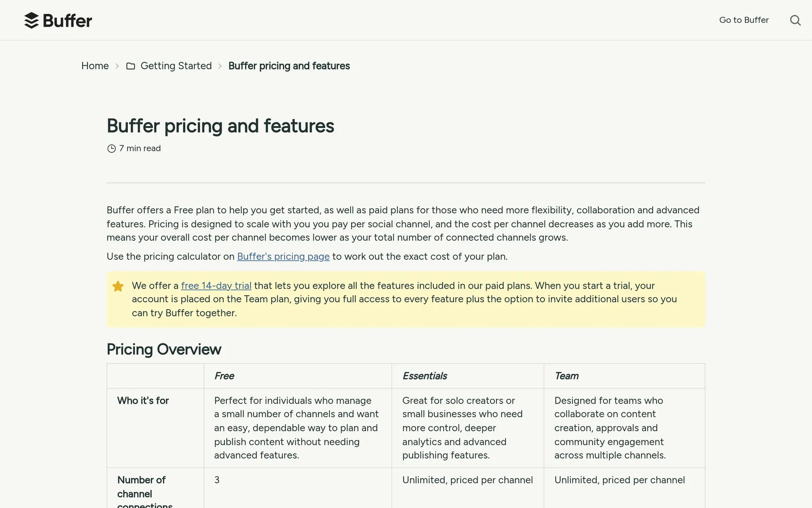This screenshot has height=508, width=812.
Task: Click the Team column header
Action: click(x=566, y=376)
